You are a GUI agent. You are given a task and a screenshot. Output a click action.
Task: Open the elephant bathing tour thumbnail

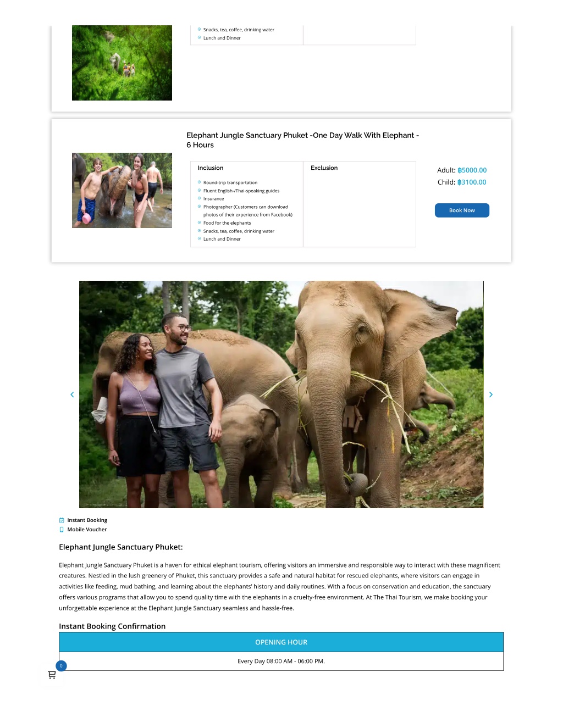click(x=122, y=190)
